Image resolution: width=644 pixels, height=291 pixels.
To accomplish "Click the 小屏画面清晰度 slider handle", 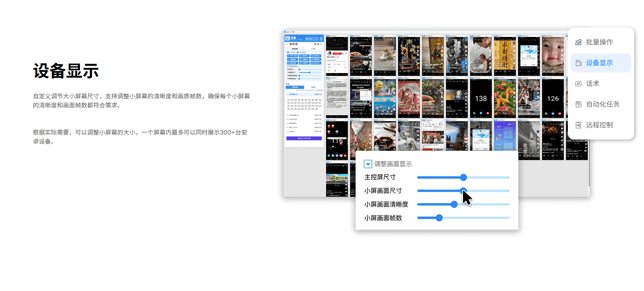I will tap(454, 204).
